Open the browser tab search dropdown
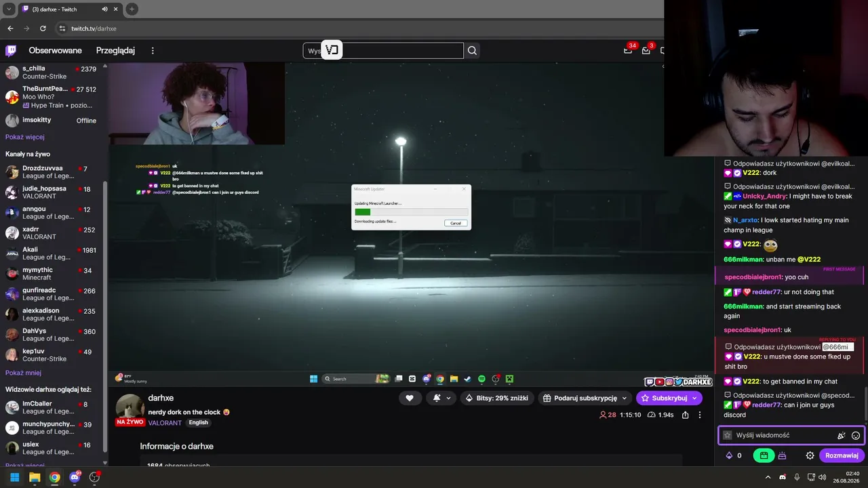 [x=9, y=9]
